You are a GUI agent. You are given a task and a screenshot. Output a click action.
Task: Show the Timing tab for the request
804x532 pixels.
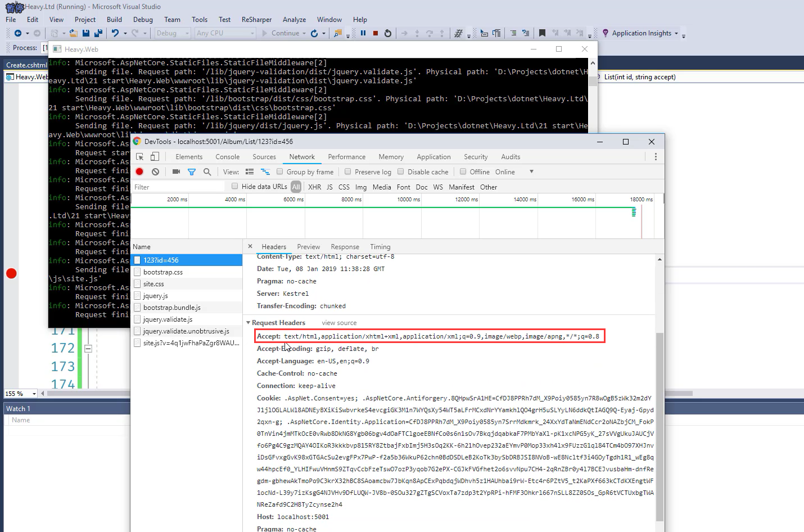pos(380,247)
